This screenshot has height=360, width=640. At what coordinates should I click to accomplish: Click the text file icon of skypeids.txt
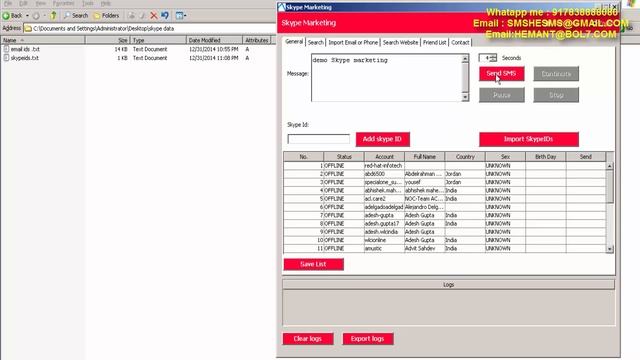pyautogui.click(x=6, y=58)
